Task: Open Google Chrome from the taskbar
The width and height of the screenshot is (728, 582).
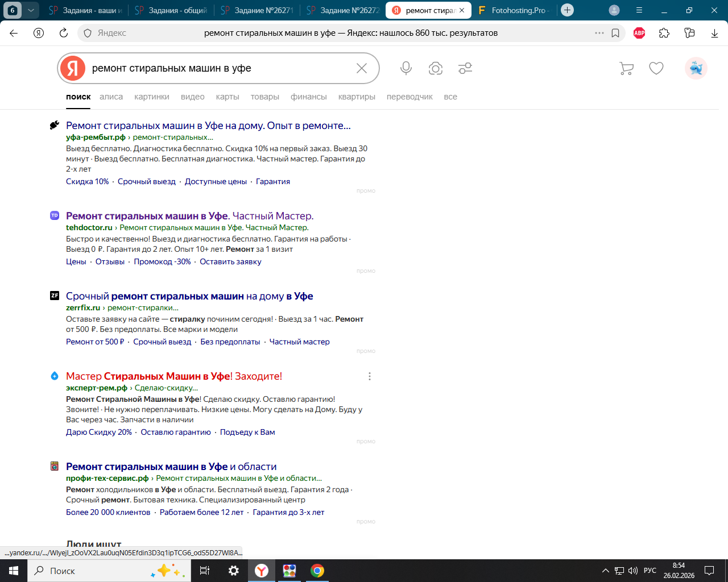Action: (x=317, y=571)
